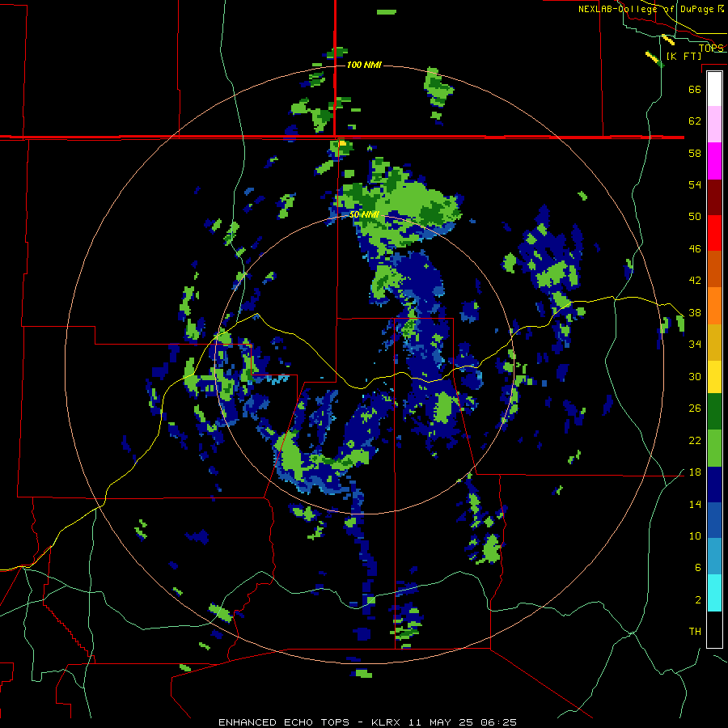This screenshot has height=728, width=728.
Task: Click the navy blue legend swatch
Action: (x=714, y=485)
